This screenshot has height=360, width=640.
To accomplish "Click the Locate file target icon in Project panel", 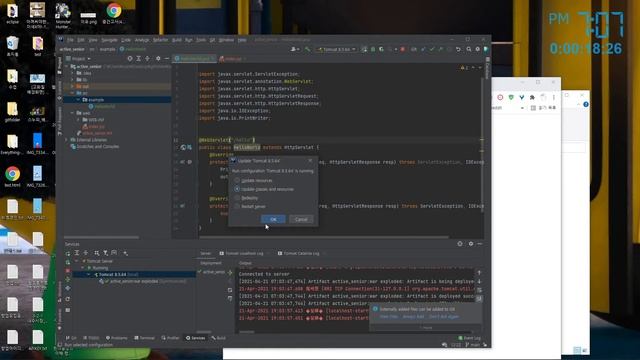I will (x=130, y=59).
